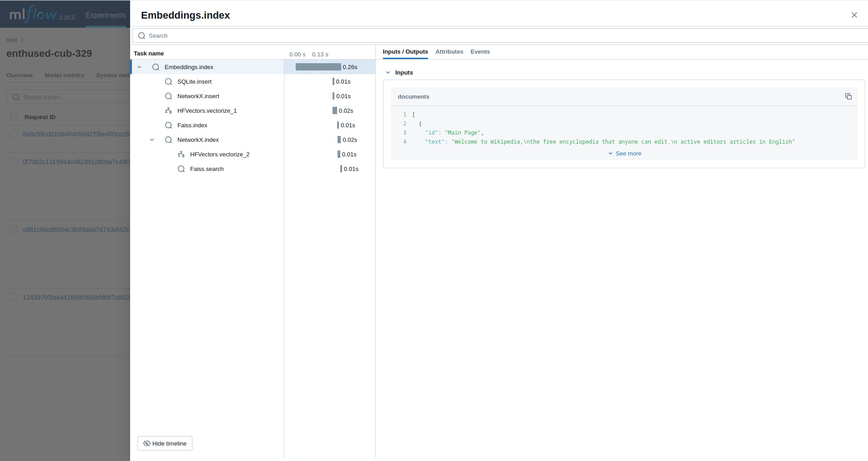Image resolution: width=868 pixels, height=461 pixels.
Task: Collapse the Embeddings.index tree node
Action: coord(139,67)
